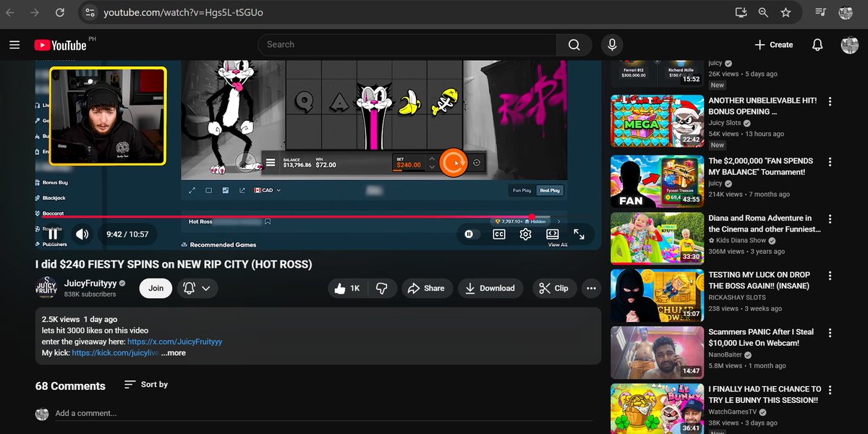
Task: Dislike this video
Action: tap(382, 288)
